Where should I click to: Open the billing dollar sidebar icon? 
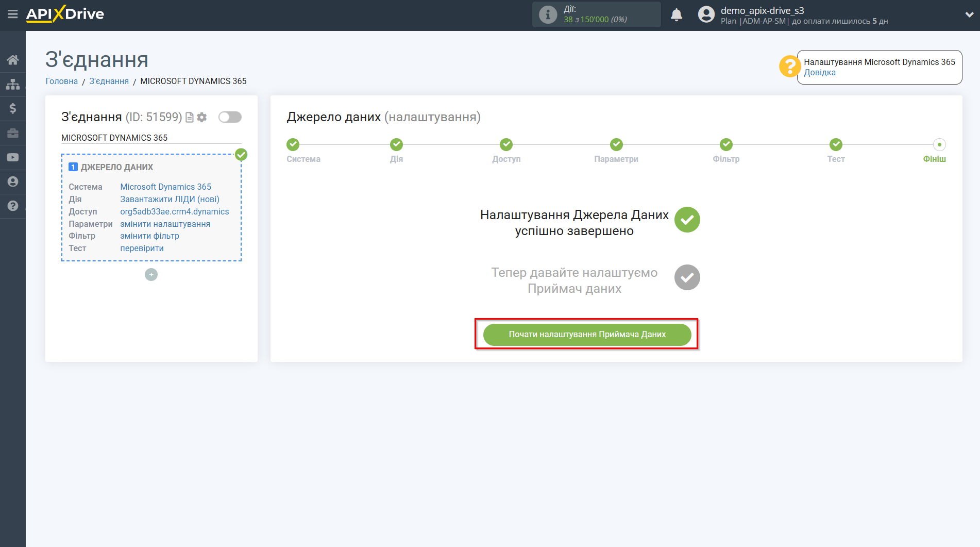pos(13,108)
